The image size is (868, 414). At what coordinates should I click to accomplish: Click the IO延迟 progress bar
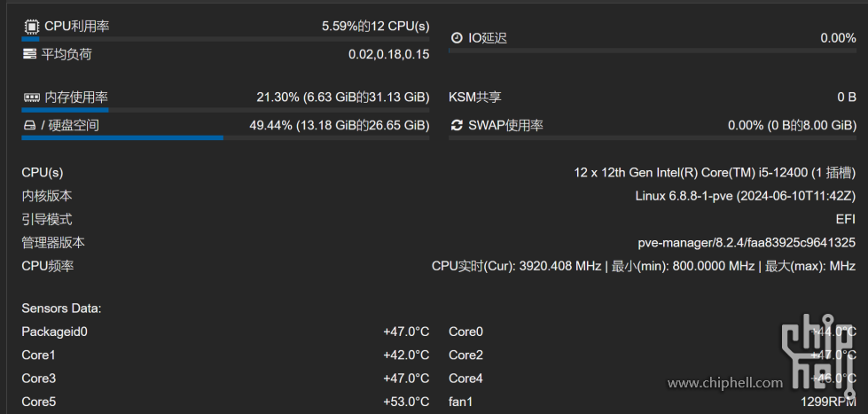point(652,51)
